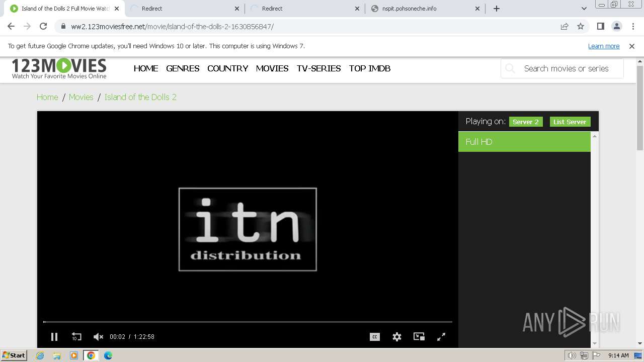Dismiss the Chrome update notification bar
The image size is (644, 362).
632,46
